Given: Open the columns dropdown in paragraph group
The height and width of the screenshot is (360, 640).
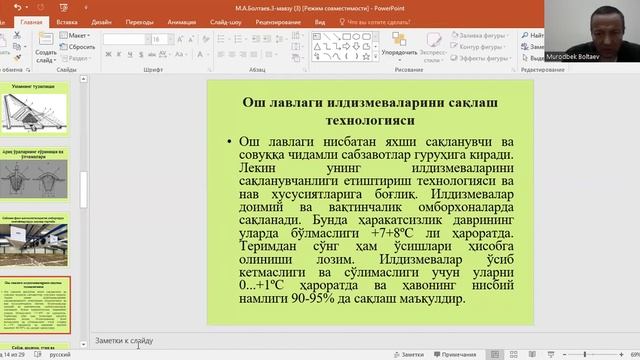Looking at the screenshot, I should tap(271, 54).
